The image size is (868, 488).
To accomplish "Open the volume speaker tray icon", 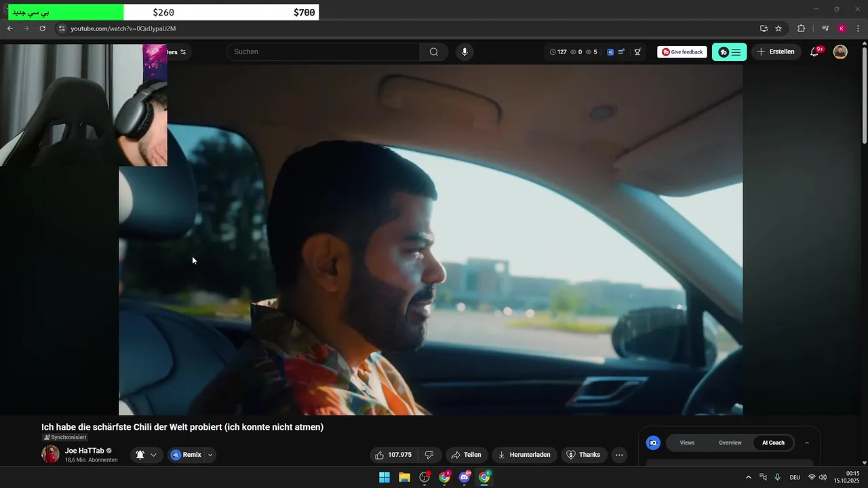I will pos(823,477).
